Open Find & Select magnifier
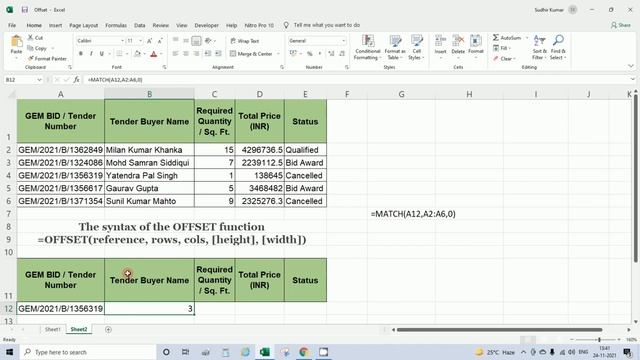Screen dimensions: 640x360 (558, 47)
